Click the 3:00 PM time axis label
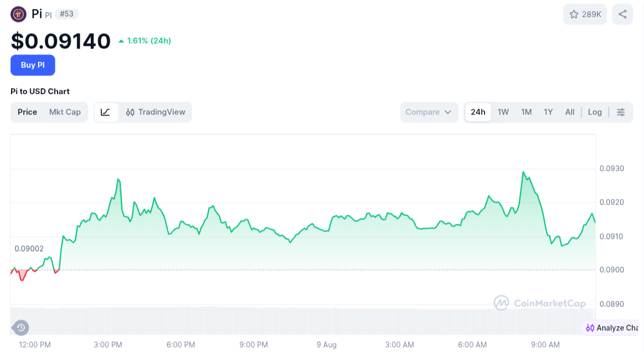 [x=108, y=345]
